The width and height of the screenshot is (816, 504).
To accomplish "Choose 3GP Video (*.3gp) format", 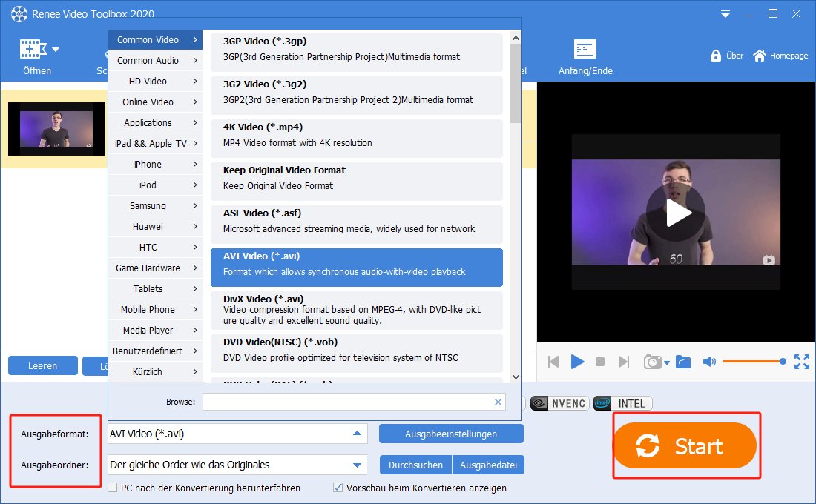I will coord(357,53).
